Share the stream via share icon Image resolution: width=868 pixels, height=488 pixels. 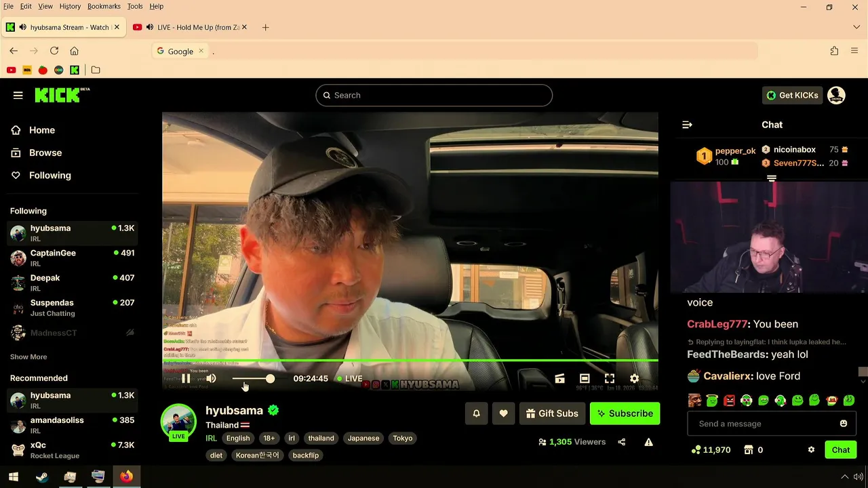pos(621,442)
